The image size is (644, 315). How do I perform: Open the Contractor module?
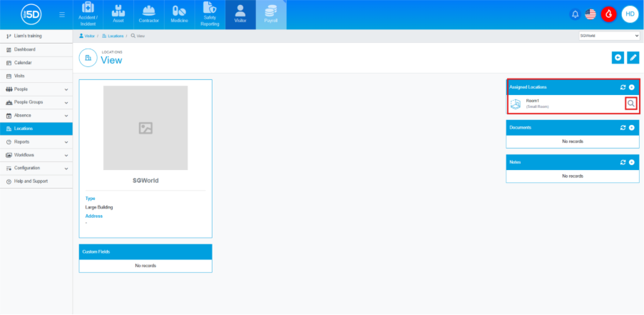149,14
